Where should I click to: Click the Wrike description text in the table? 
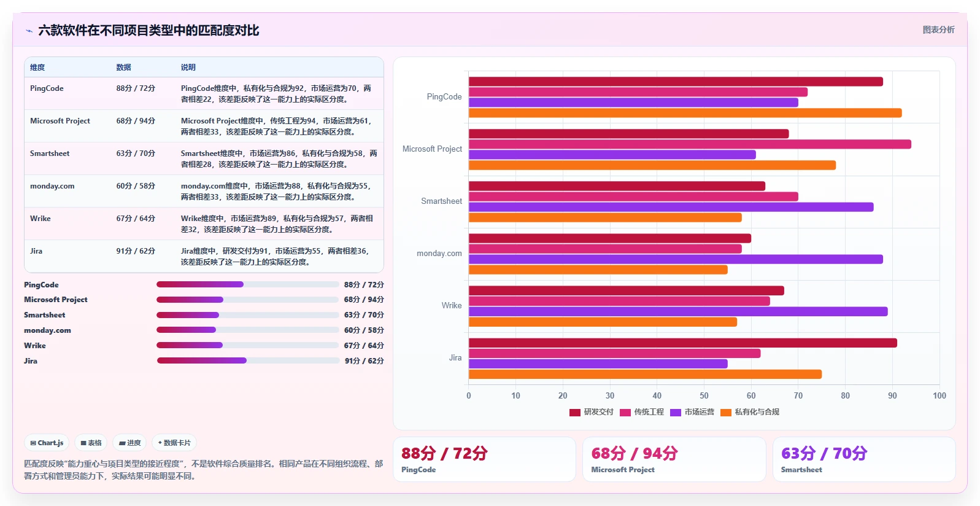277,224
